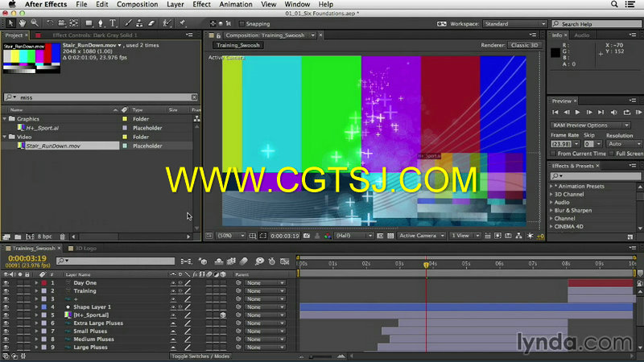Hide the H+_Sport.ai layer
This screenshot has height=362, width=644.
pos(6,315)
